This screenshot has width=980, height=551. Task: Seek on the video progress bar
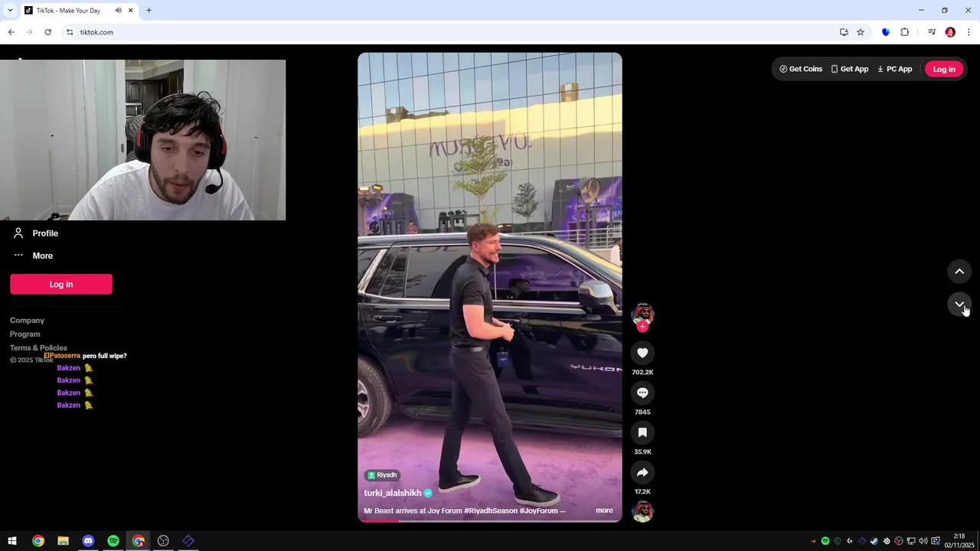[490, 521]
